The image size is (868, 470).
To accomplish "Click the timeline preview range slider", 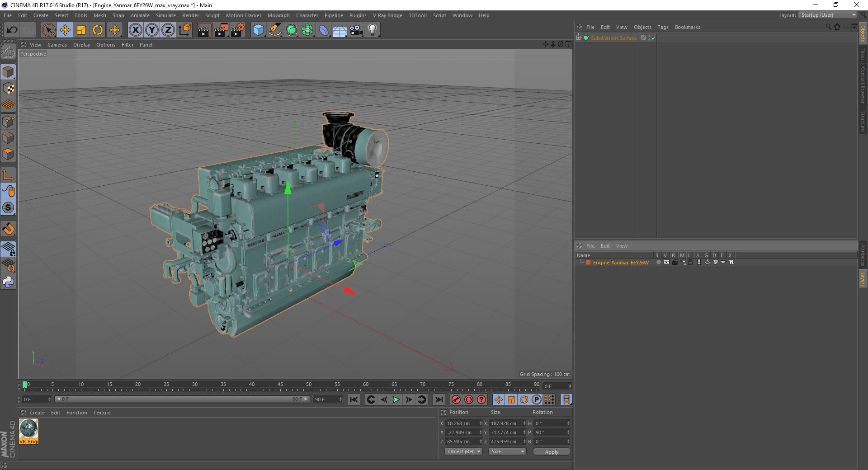I will [182, 399].
